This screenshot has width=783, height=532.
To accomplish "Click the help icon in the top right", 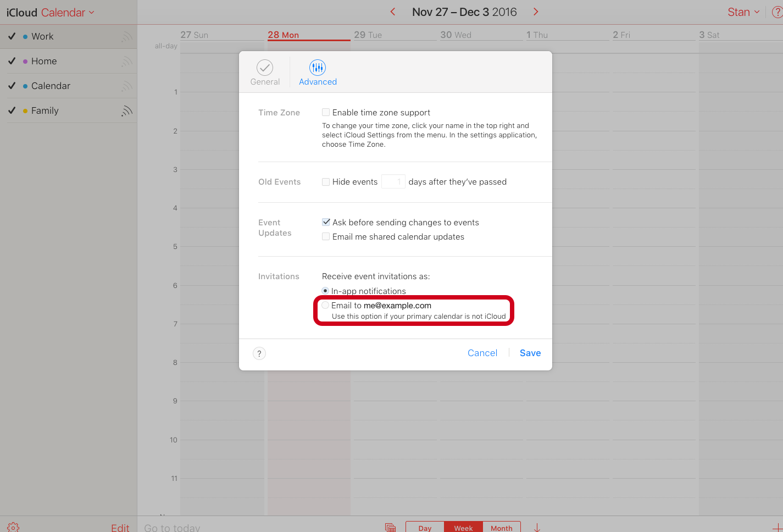I will click(x=777, y=12).
